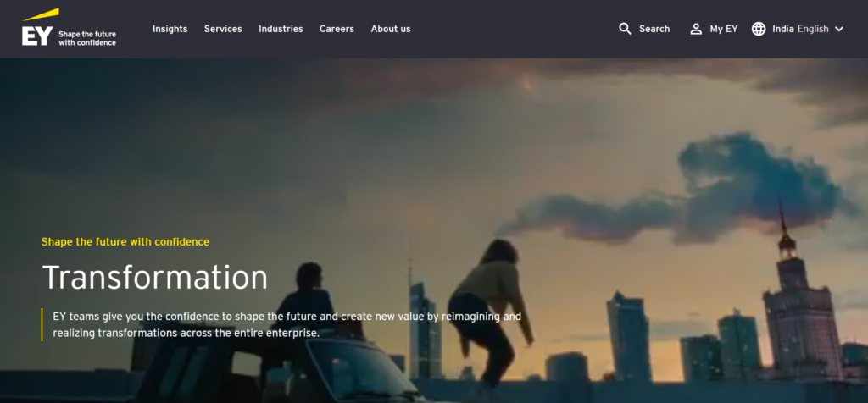Open the Industries menu
The height and width of the screenshot is (403, 868).
[281, 29]
